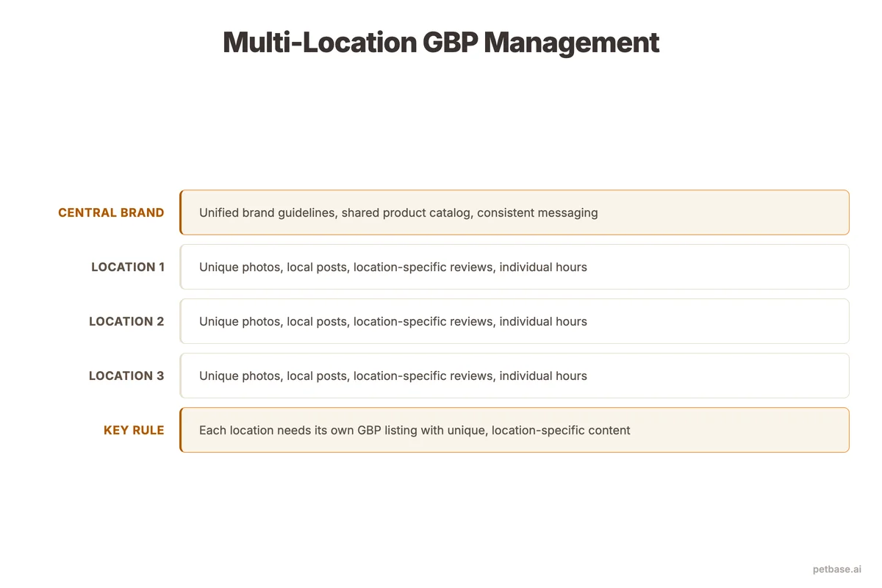Click the KEY RULE label
This screenshot has height=588, width=882.
135,430
